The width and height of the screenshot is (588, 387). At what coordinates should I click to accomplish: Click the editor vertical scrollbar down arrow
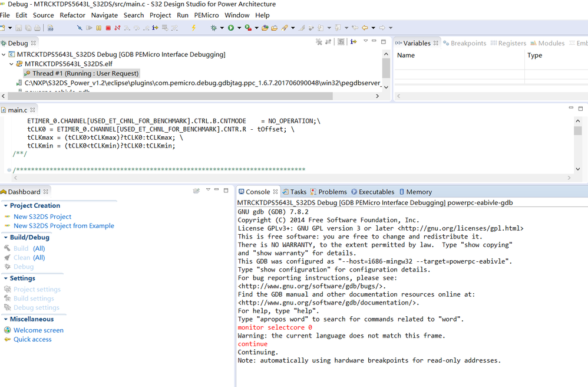pyautogui.click(x=578, y=169)
